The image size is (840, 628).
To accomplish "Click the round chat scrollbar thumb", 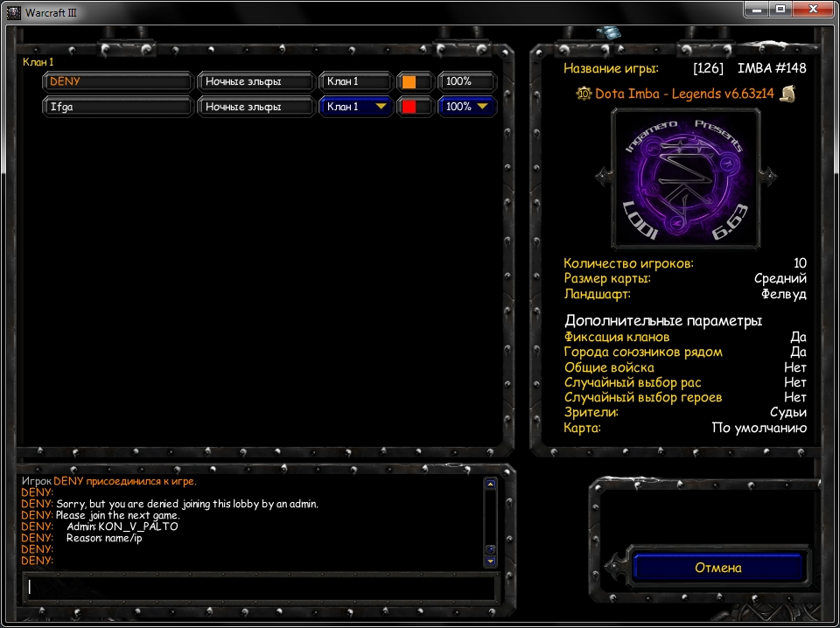I will [x=490, y=548].
